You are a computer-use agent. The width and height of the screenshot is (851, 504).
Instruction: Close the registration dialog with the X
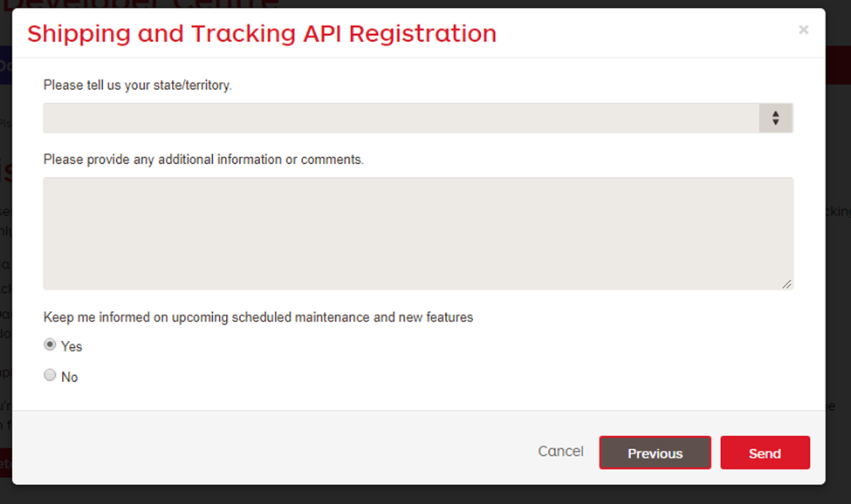click(803, 30)
